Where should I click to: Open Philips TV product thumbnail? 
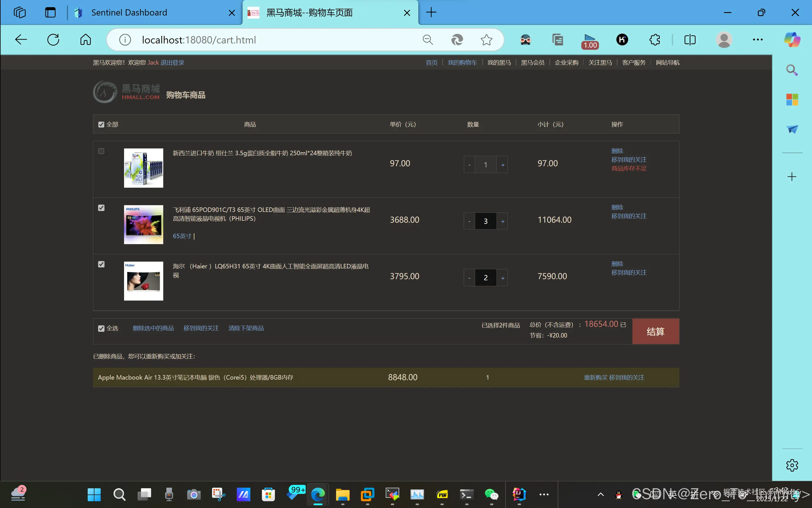(x=144, y=224)
